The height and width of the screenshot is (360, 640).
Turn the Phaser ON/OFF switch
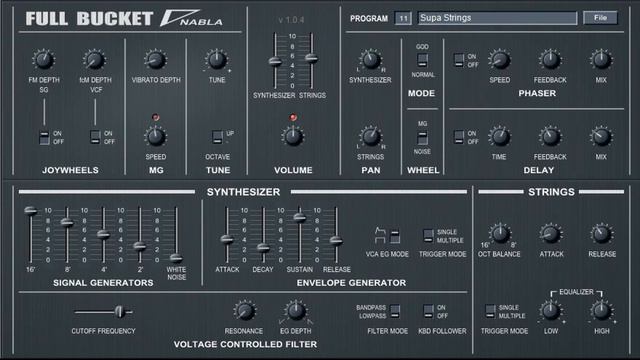click(459, 60)
